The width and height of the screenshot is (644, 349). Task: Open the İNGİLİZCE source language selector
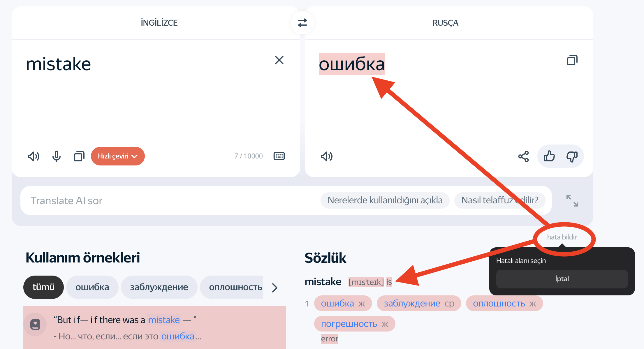pos(159,23)
